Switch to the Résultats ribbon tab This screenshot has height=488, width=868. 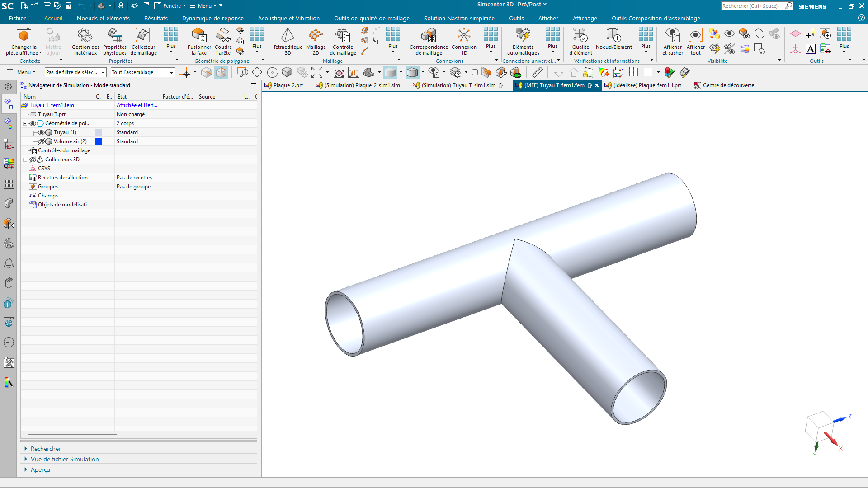coord(156,18)
